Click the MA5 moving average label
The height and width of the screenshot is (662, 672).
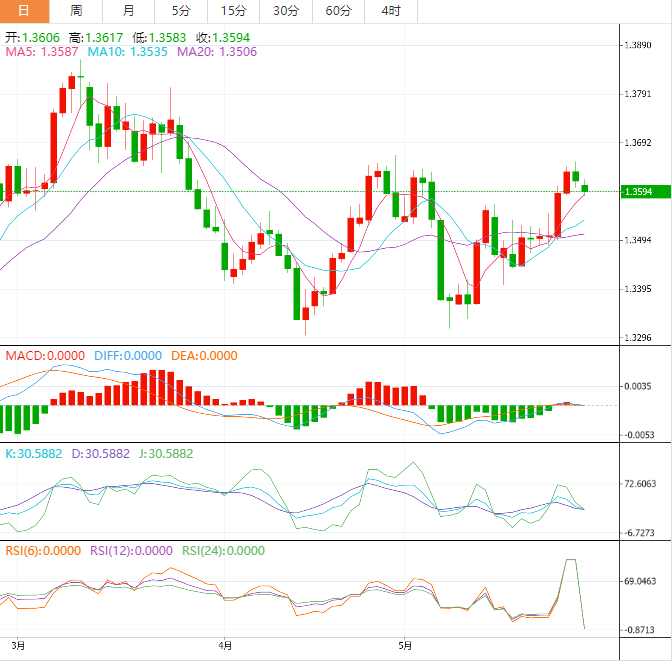pos(42,51)
